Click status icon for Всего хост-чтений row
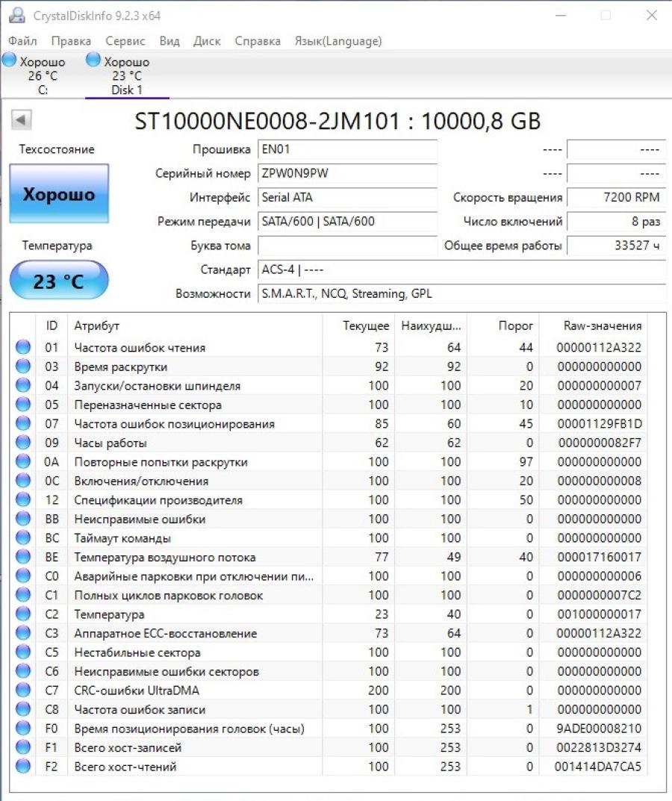The width and height of the screenshot is (672, 801). coord(23,767)
